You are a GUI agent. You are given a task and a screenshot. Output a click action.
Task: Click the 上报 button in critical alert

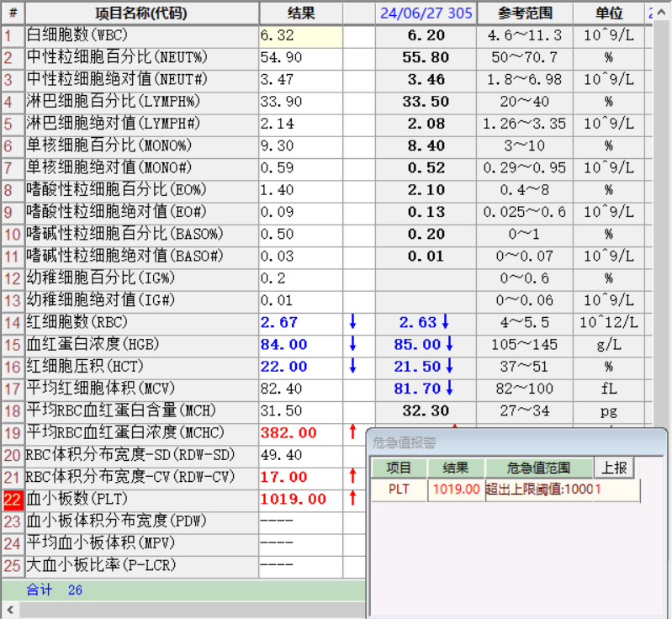tap(614, 468)
